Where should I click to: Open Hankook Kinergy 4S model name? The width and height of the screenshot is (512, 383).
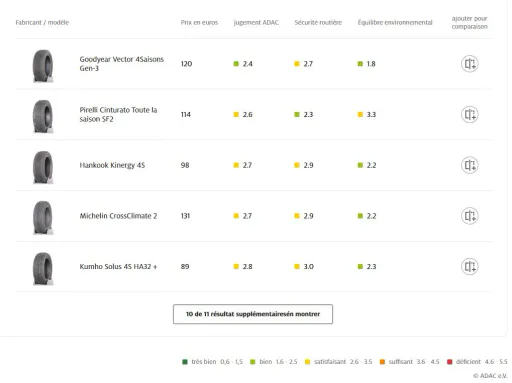pos(112,165)
